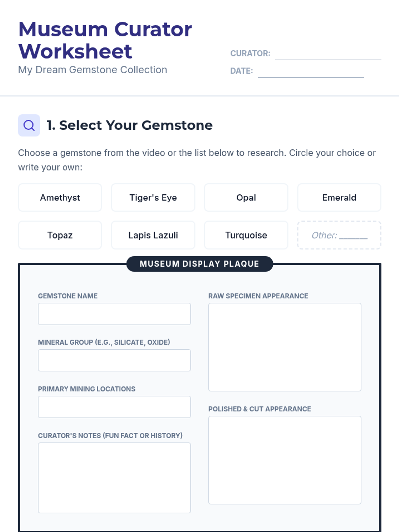Select the Emerald gemstone option
This screenshot has height=532, width=399.
(339, 198)
